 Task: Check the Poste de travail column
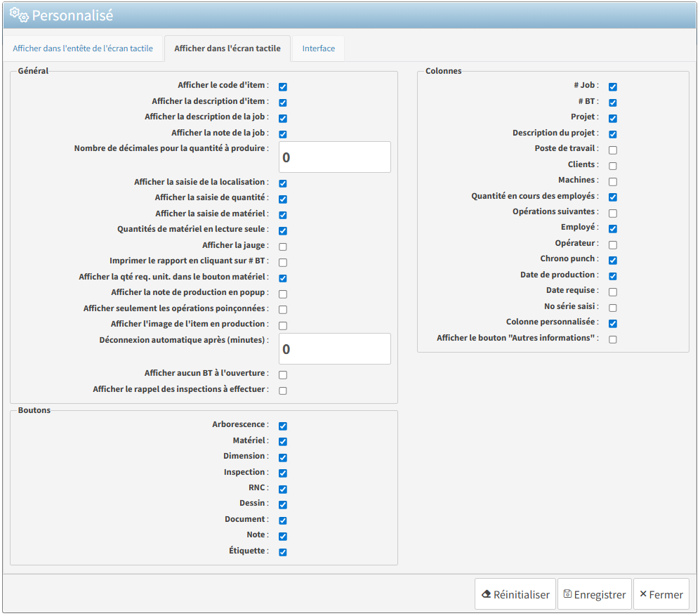(x=613, y=150)
